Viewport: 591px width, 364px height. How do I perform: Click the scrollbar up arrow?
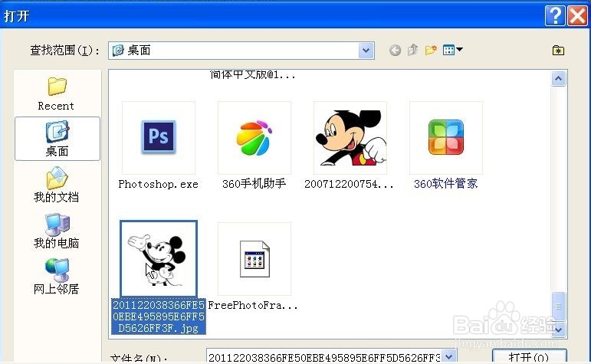559,79
